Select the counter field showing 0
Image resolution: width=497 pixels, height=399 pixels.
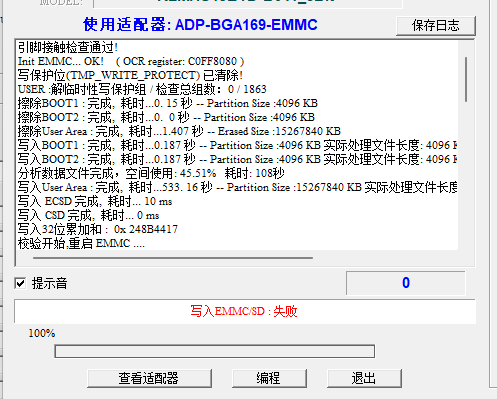pos(405,283)
